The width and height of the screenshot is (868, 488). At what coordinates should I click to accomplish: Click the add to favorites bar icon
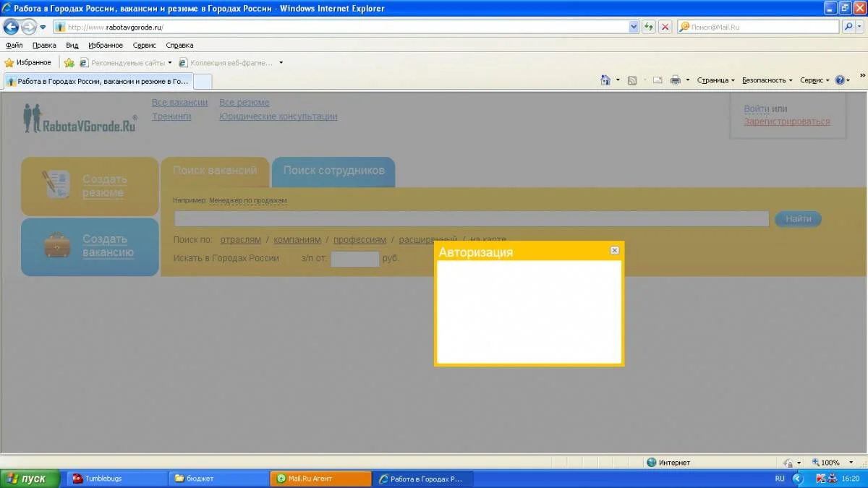coord(69,62)
